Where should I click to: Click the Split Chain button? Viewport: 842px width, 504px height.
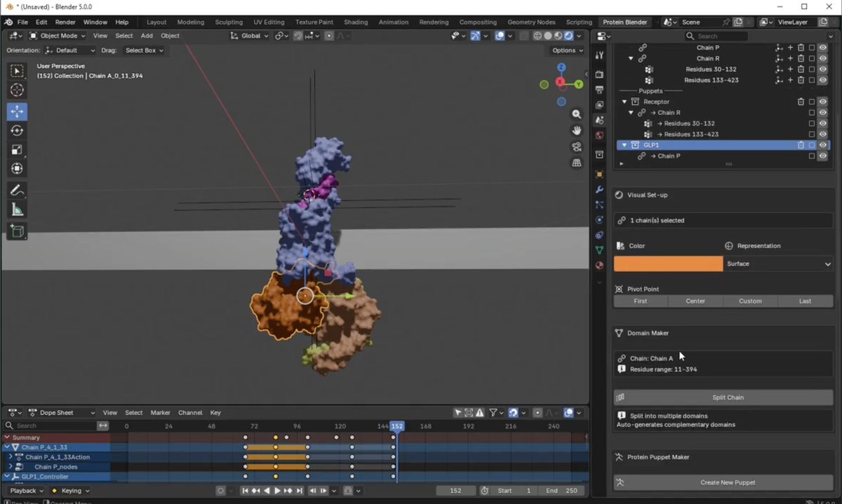(728, 397)
